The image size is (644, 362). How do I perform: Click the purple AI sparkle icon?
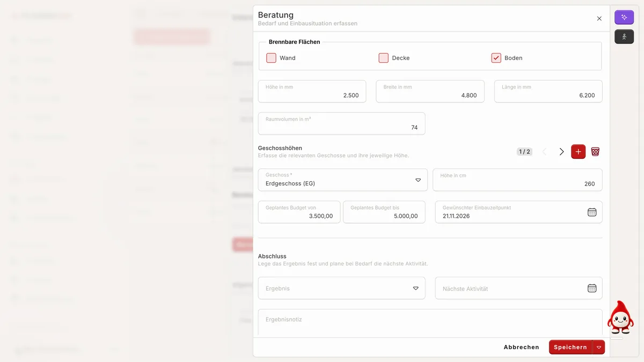[624, 17]
